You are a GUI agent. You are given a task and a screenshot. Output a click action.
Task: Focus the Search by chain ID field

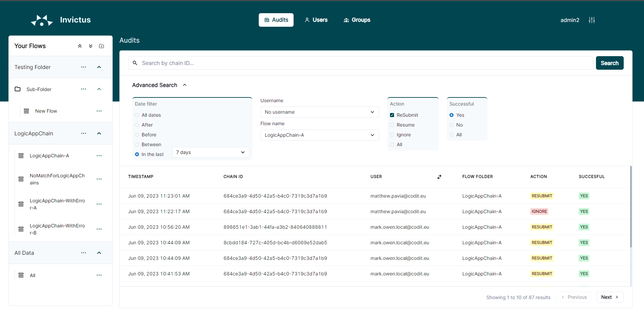tap(361, 63)
